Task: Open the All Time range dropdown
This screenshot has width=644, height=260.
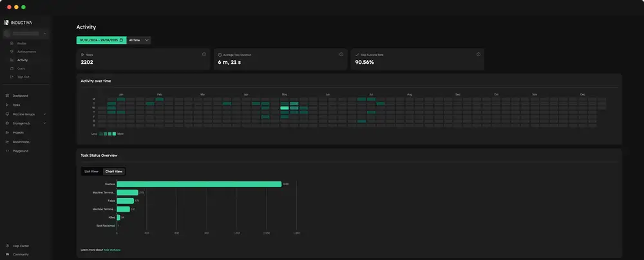Action: coord(138,40)
